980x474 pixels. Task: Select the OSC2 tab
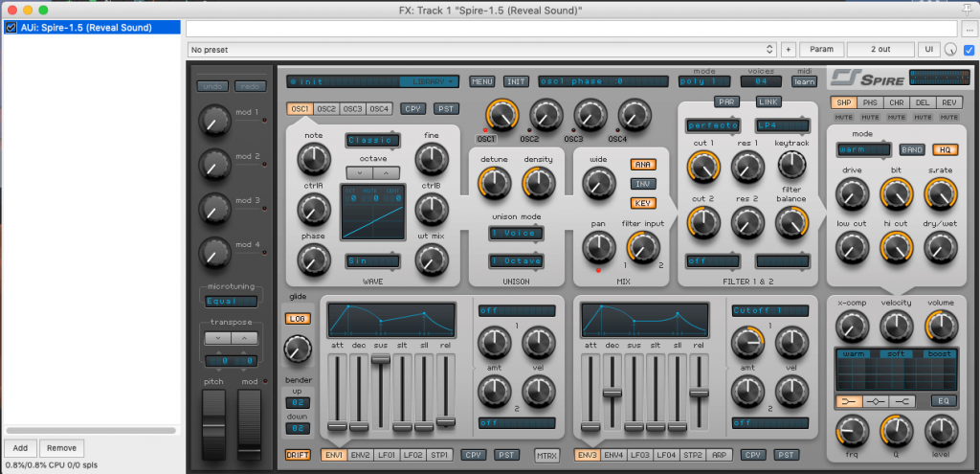click(326, 108)
